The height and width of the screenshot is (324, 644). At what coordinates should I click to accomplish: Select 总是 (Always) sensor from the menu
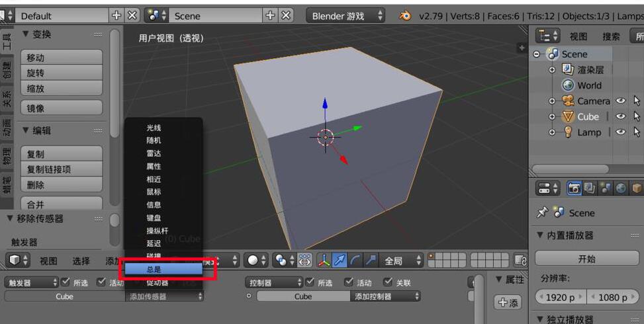pyautogui.click(x=163, y=269)
